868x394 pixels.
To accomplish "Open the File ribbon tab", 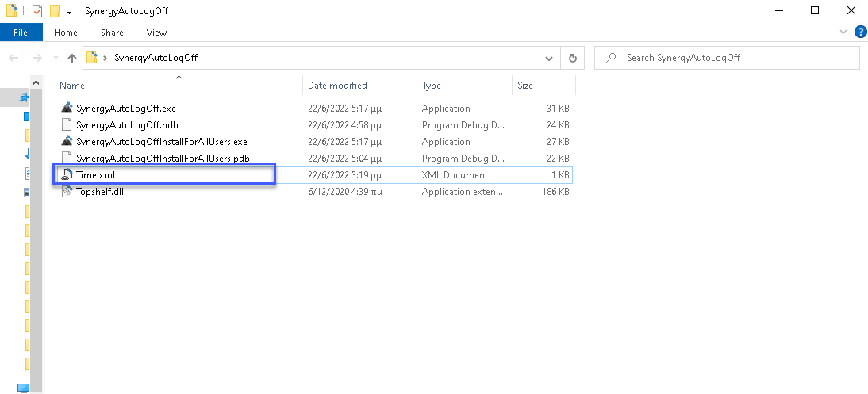I will tap(21, 33).
